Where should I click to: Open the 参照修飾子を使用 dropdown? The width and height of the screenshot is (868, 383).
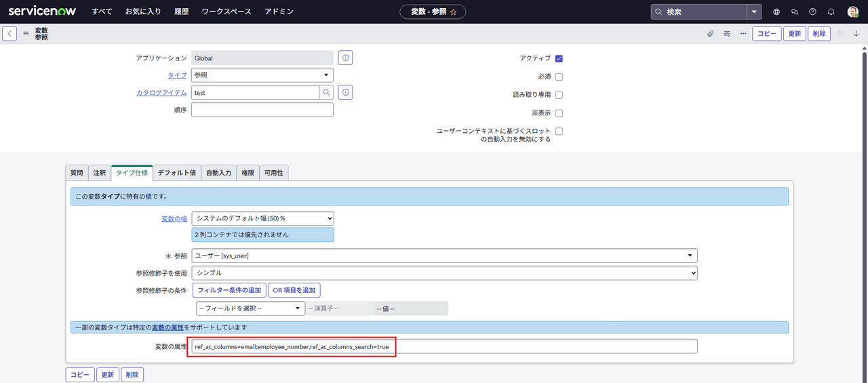point(444,273)
